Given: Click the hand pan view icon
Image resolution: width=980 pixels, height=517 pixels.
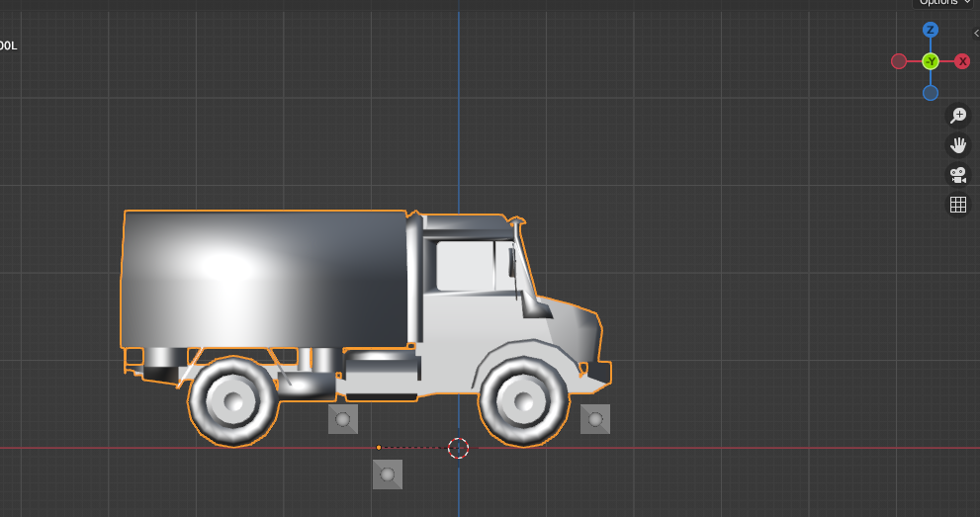Looking at the screenshot, I should (958, 145).
